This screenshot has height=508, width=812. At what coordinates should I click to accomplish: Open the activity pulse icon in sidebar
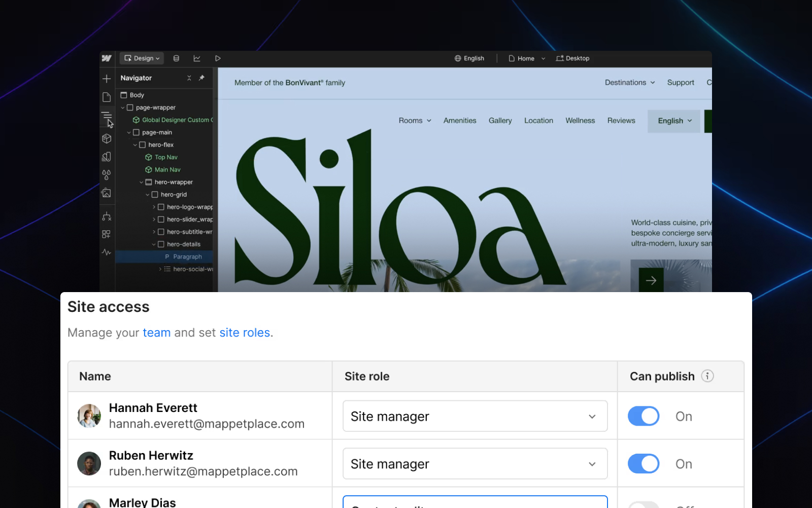107,252
